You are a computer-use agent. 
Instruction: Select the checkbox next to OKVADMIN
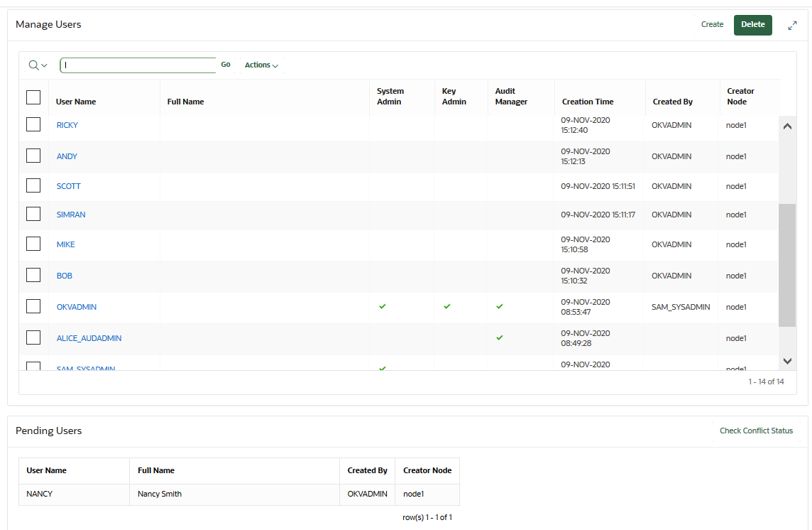point(33,306)
